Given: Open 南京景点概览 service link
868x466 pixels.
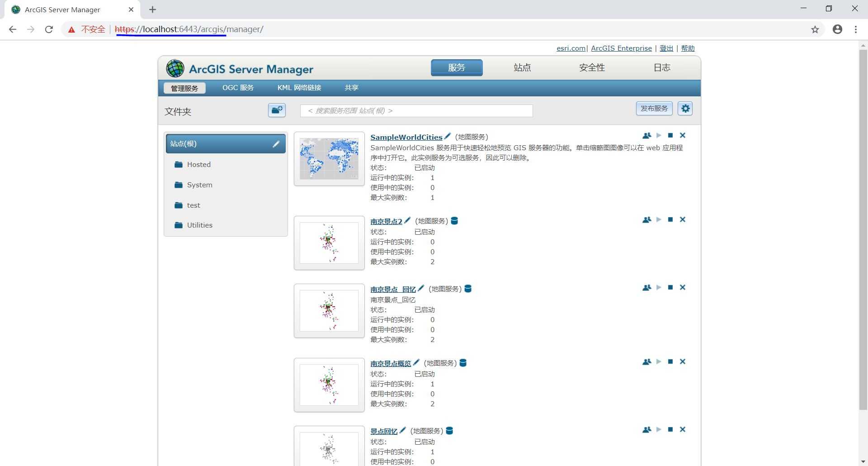Looking at the screenshot, I should point(391,363).
